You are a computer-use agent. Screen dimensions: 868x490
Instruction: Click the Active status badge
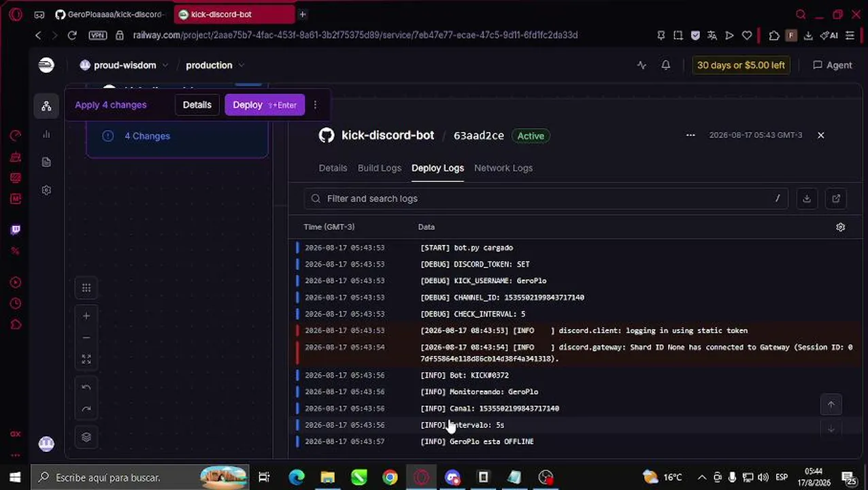point(531,136)
